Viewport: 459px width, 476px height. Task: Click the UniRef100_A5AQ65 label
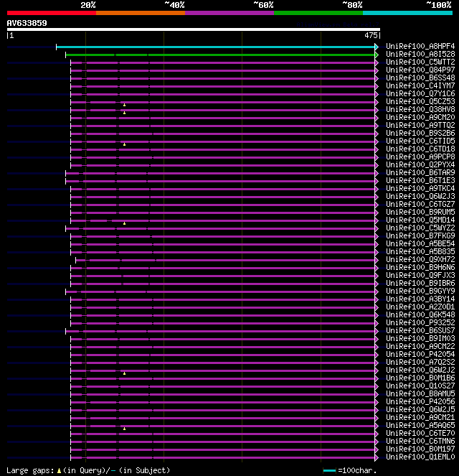pyautogui.click(x=420, y=425)
